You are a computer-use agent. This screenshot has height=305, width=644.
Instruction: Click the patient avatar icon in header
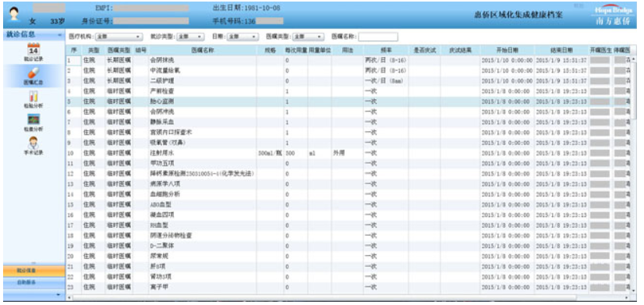coord(14,13)
